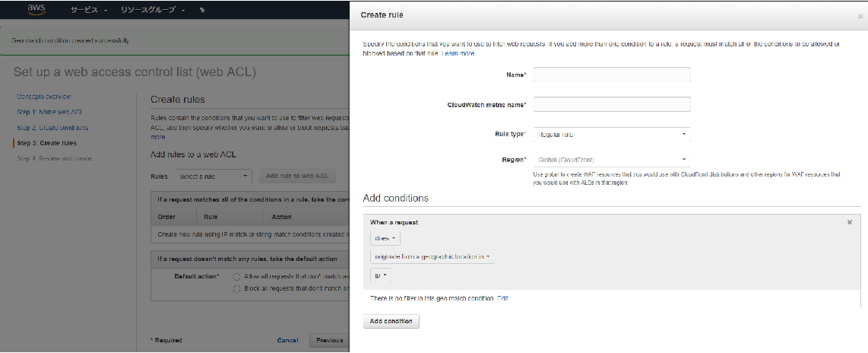Open the Region dropdown
This screenshot has height=353, width=868.
[x=612, y=160]
